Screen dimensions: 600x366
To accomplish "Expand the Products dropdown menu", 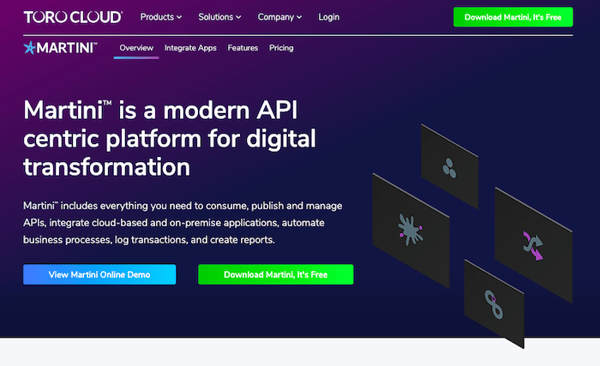I will coord(161,17).
